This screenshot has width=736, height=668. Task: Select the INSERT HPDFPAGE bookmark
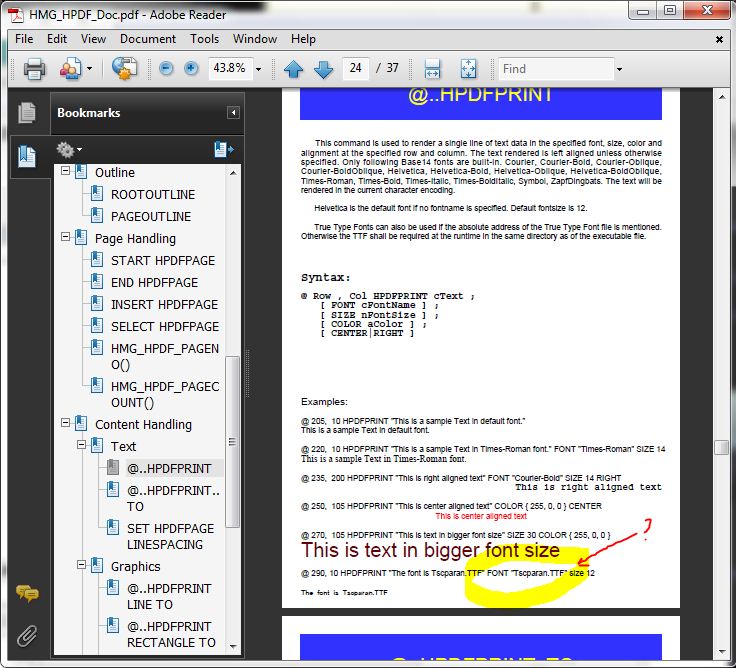164,304
